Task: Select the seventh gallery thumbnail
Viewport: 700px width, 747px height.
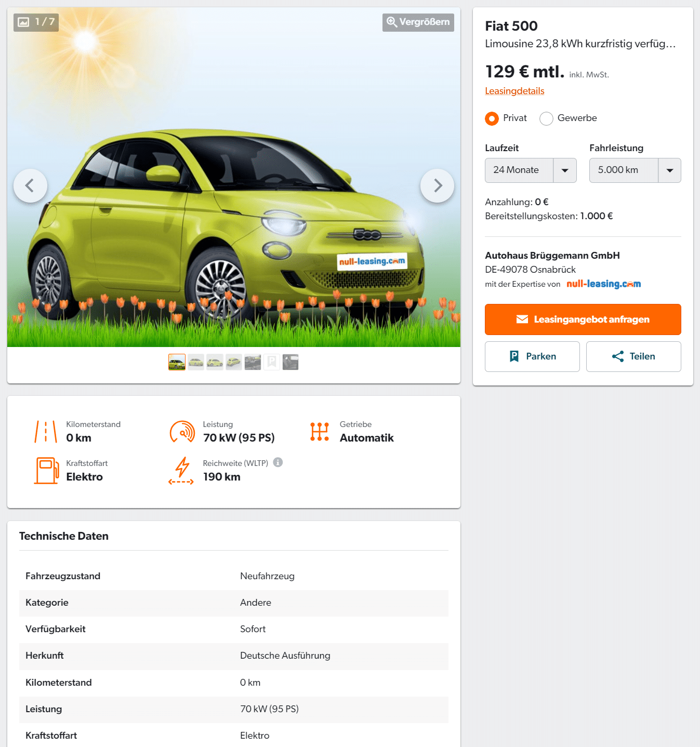Action: (290, 362)
